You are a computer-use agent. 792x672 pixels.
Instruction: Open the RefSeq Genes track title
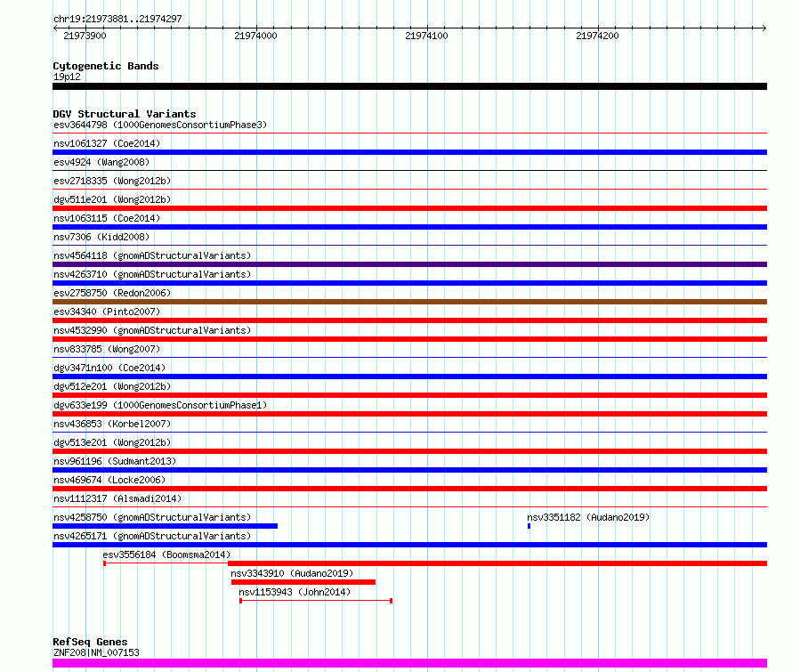(x=90, y=642)
